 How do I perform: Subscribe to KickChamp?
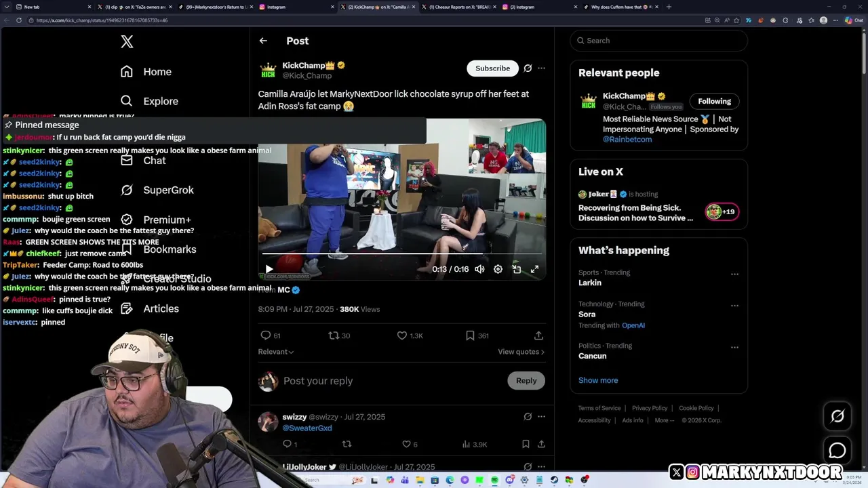[492, 68]
